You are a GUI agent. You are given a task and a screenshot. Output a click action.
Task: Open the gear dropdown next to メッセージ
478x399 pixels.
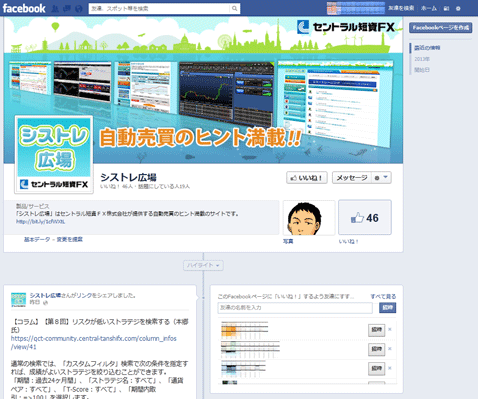tap(381, 178)
